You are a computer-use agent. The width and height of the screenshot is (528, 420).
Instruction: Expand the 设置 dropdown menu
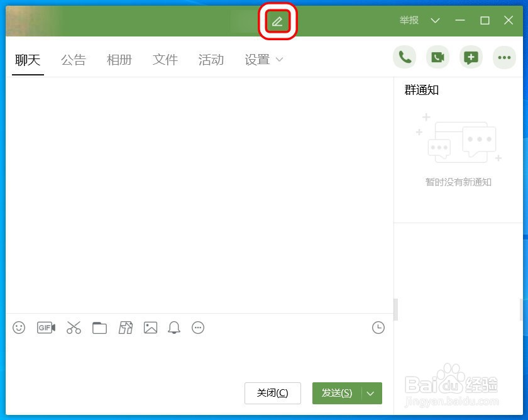263,60
